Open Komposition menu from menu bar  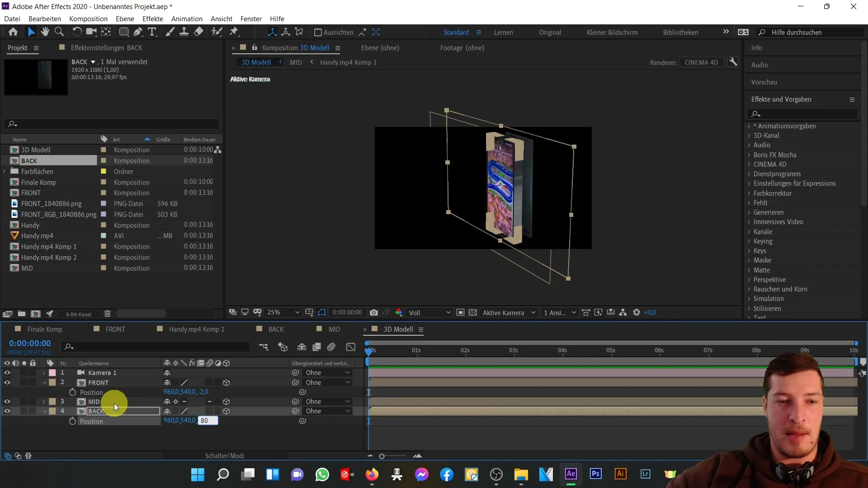(88, 19)
